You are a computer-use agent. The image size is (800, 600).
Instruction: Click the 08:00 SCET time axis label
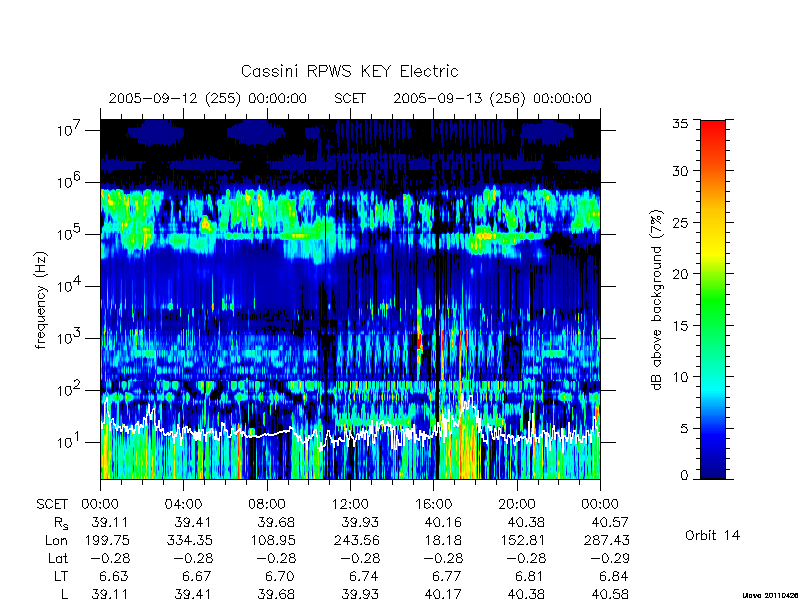click(267, 504)
